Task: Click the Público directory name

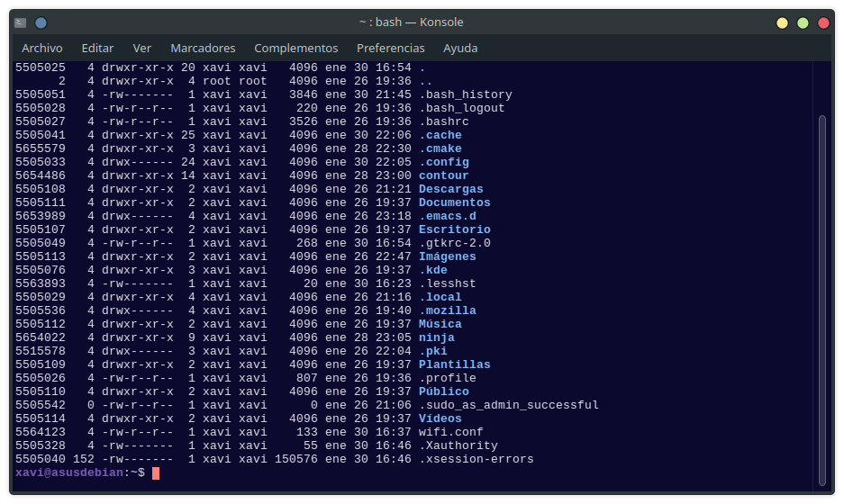Action: [444, 391]
